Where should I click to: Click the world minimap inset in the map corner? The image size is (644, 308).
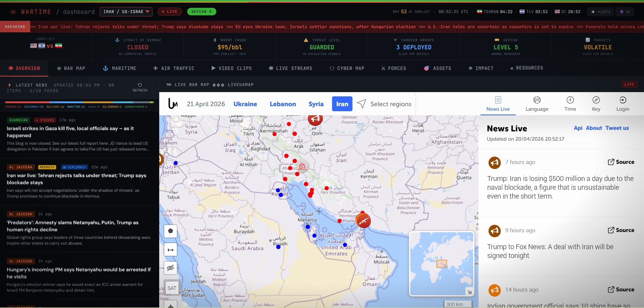coord(441,263)
